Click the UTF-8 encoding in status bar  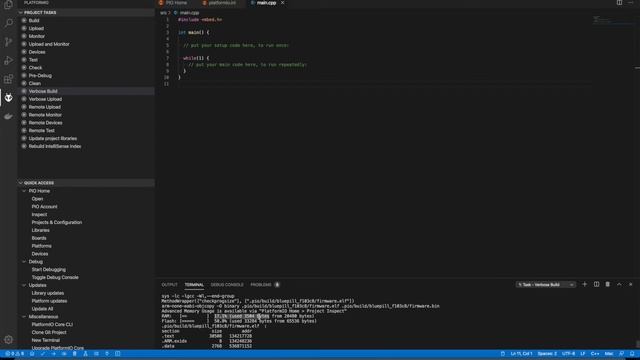click(568, 354)
